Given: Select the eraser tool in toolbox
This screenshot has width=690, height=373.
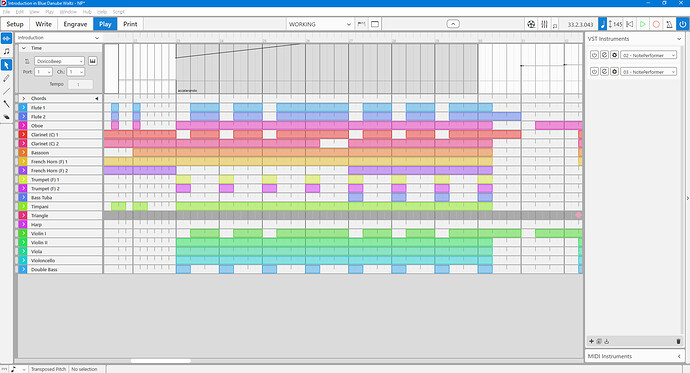Looking at the screenshot, I should [x=7, y=117].
